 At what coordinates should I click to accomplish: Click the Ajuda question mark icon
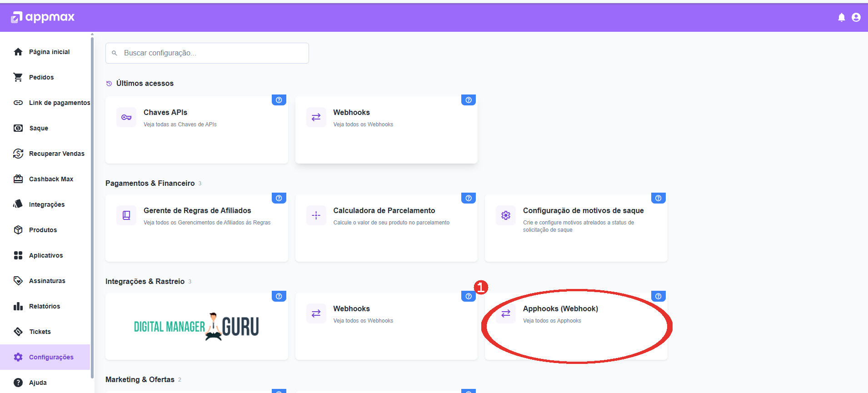click(x=18, y=383)
